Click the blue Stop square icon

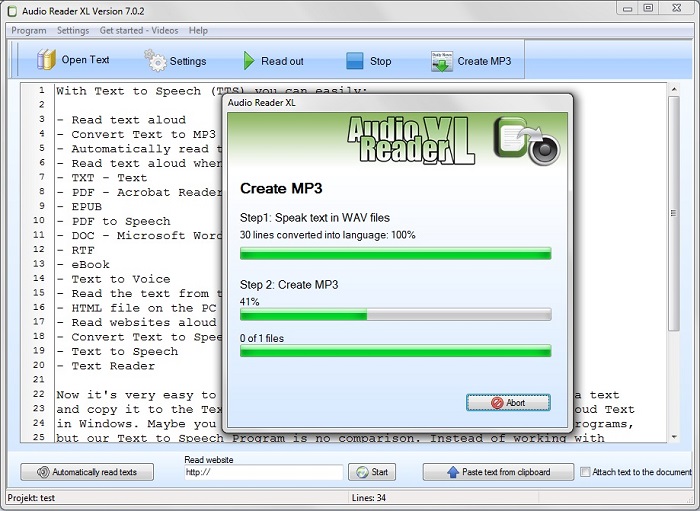tap(354, 61)
